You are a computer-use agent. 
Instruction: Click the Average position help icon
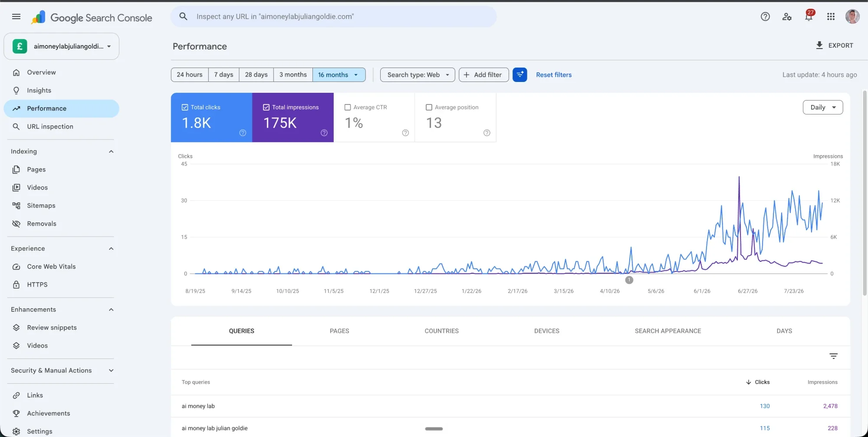487,133
